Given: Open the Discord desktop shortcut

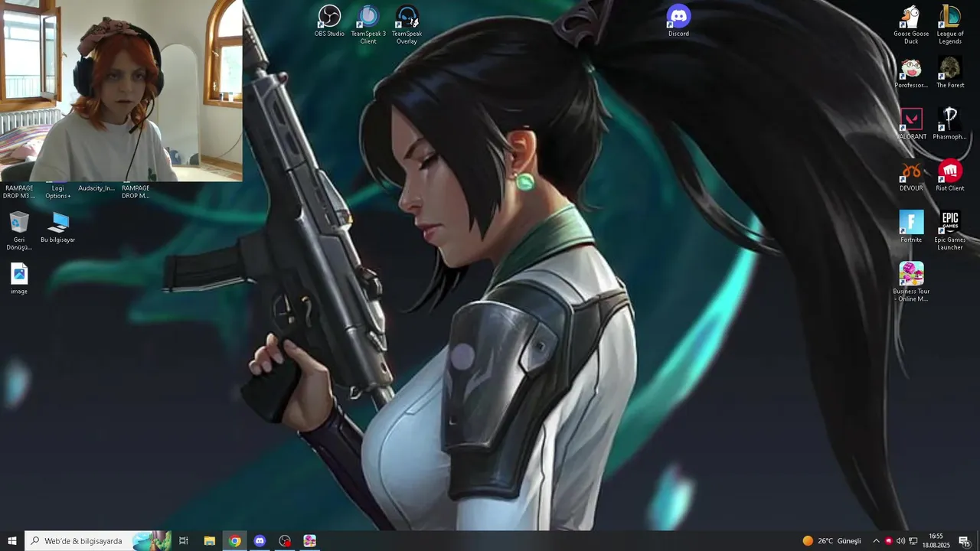Looking at the screenshot, I should (x=678, y=21).
